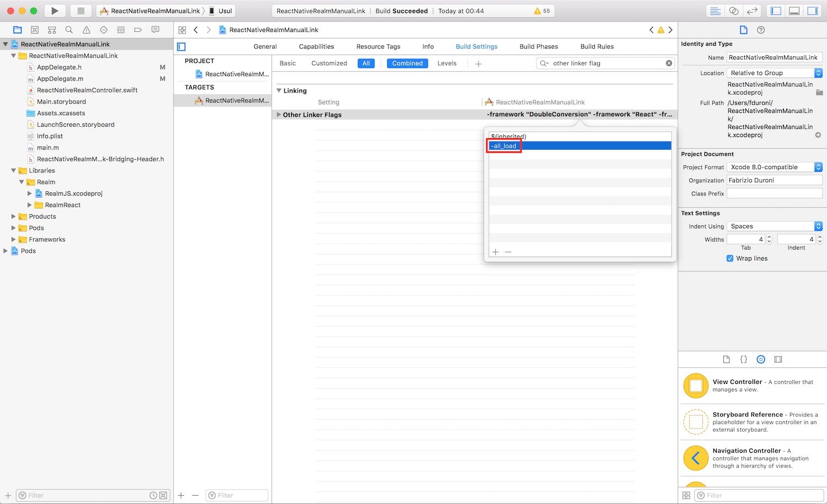This screenshot has width=827, height=504.
Task: Hide the Navigator pane
Action: [776, 10]
